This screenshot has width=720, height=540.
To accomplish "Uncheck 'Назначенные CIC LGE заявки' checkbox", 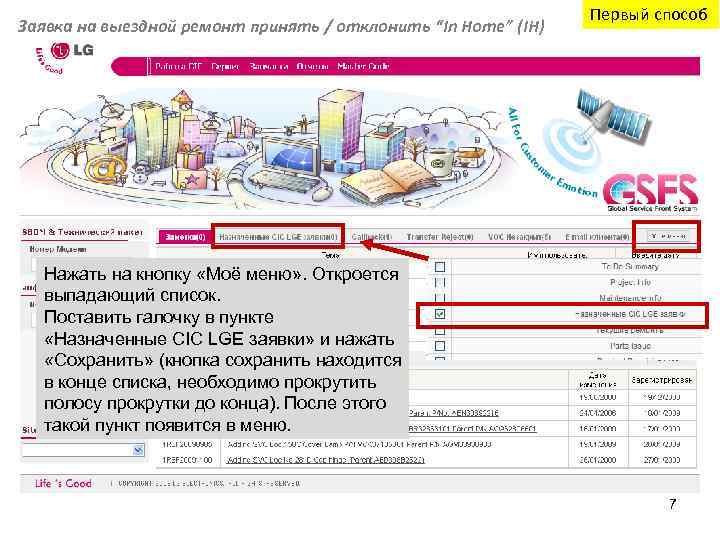I will pos(440,314).
